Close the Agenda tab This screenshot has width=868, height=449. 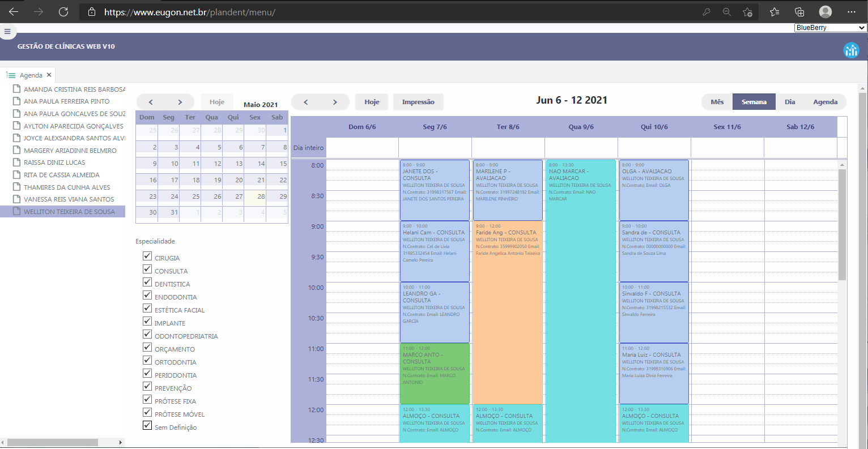click(49, 75)
